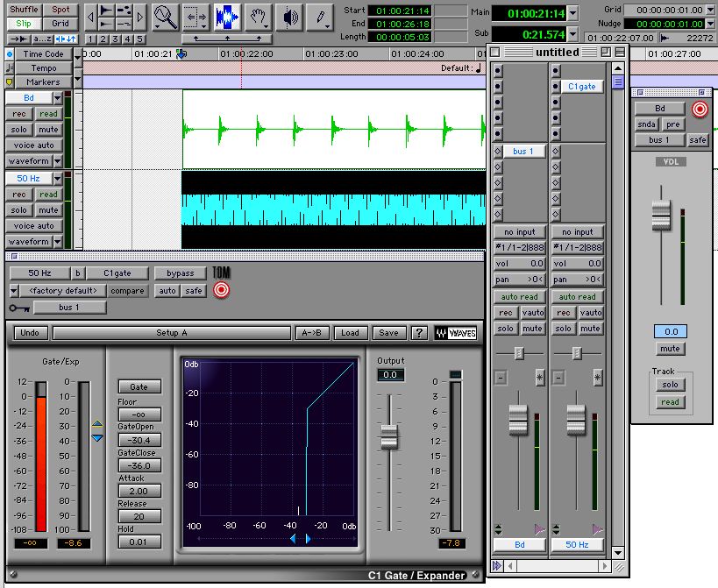Choose the Selector waveform tool
The width and height of the screenshot is (718, 588).
(x=227, y=16)
